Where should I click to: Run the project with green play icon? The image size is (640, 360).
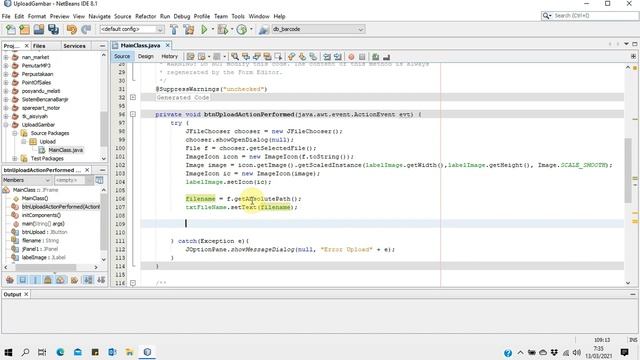click(x=204, y=29)
